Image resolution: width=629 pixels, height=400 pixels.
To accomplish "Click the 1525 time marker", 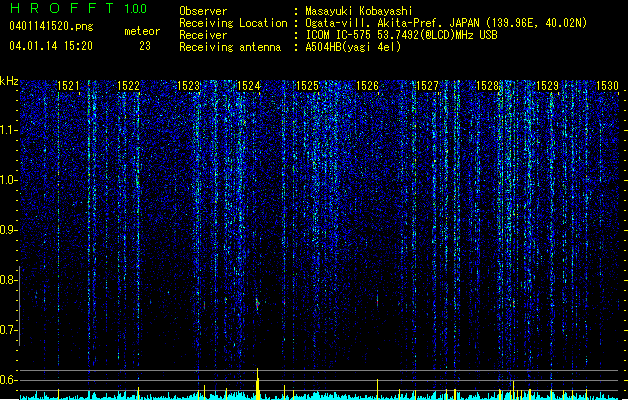I will (308, 86).
